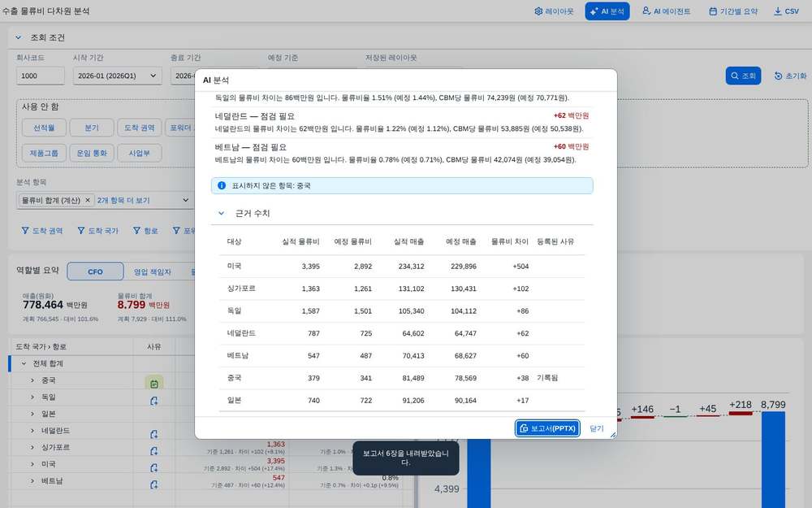Expand the 네덜란드 row in the tree
Viewport: 812px width, 508px height.
[x=32, y=431]
